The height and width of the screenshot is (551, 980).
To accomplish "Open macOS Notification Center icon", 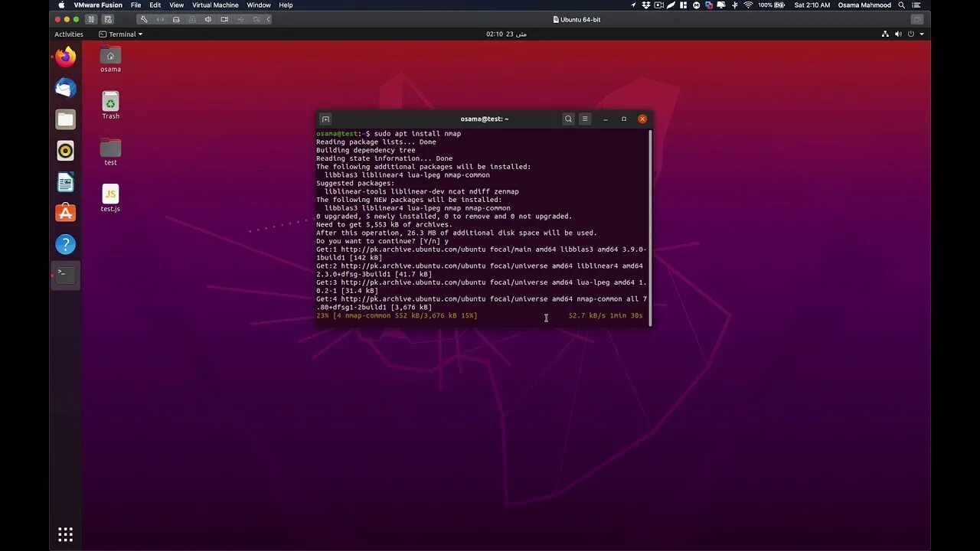I will (916, 5).
